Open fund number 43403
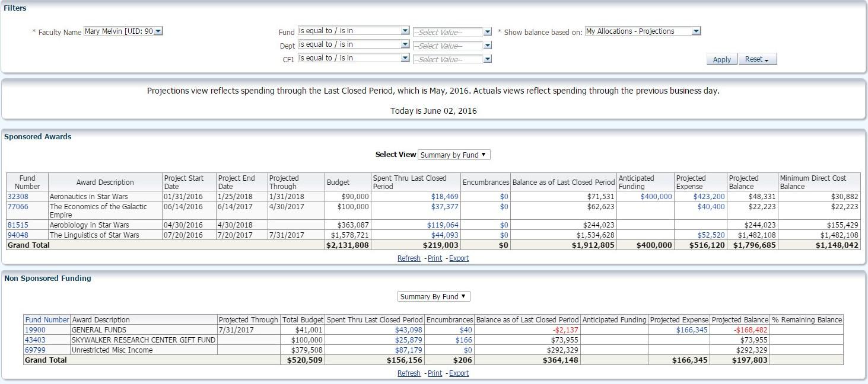 pyautogui.click(x=35, y=340)
